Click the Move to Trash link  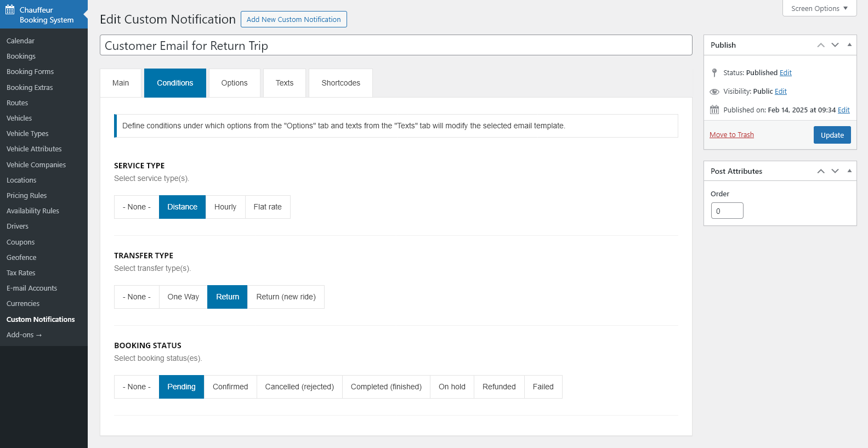(731, 135)
